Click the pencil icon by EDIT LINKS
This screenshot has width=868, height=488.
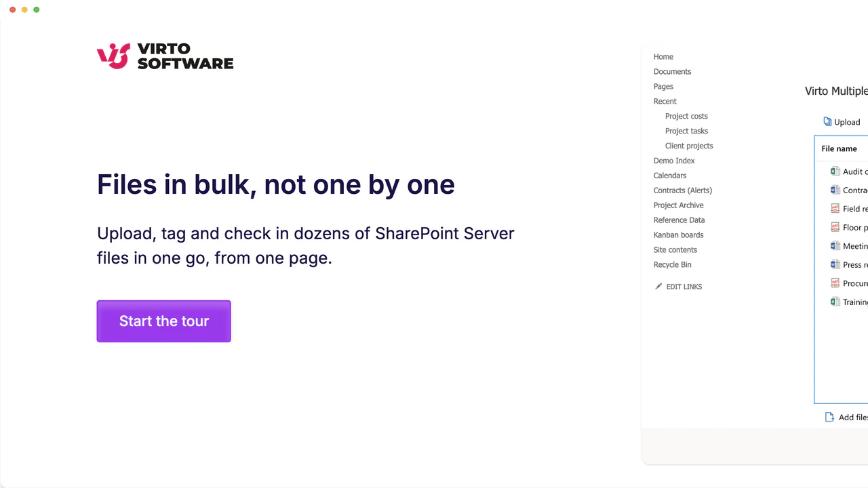click(658, 287)
